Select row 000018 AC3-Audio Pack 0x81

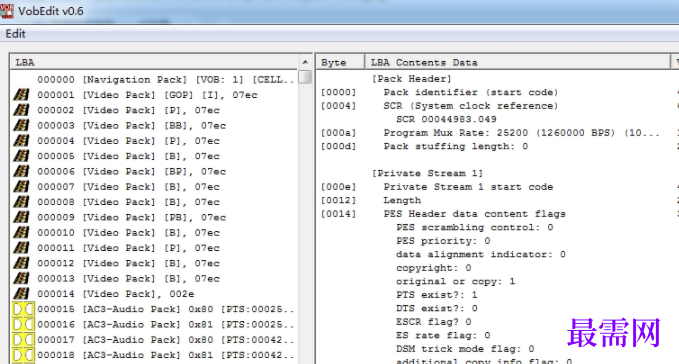coord(166,355)
